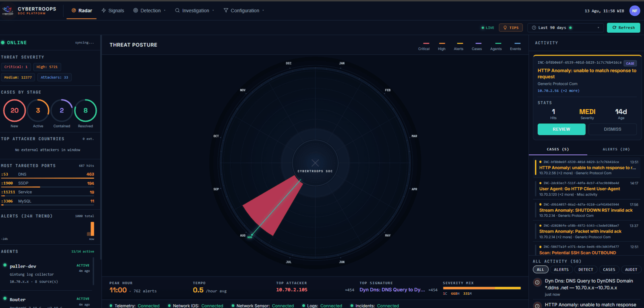This screenshot has width=644, height=308.
Task: Open case Scan: Potential SSH Scan OUTBOUND
Action: click(587, 250)
